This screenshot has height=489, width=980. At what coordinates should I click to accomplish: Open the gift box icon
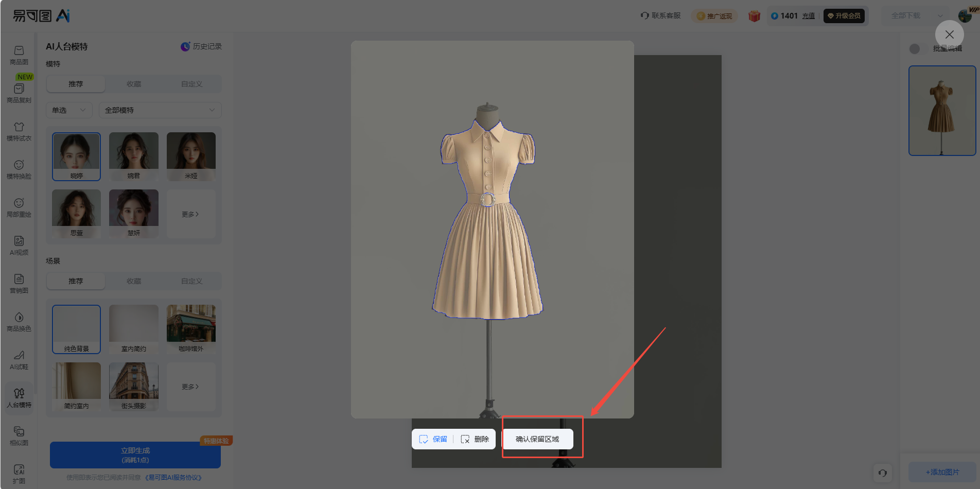tap(754, 16)
